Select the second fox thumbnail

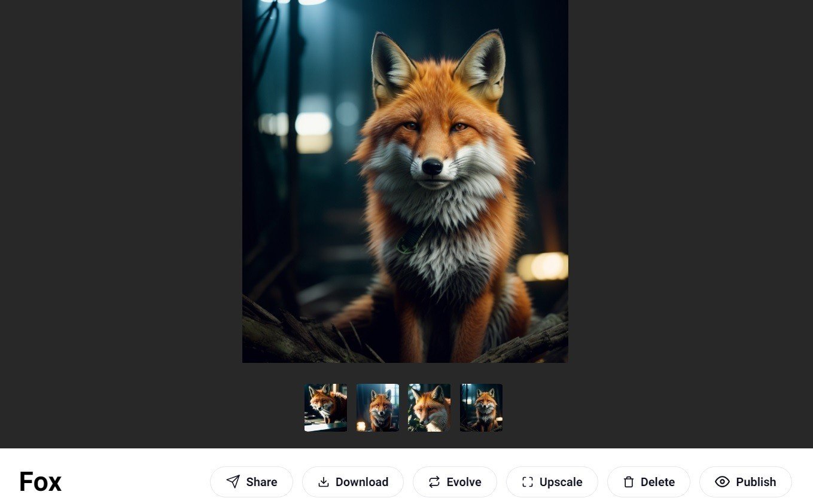(x=377, y=408)
